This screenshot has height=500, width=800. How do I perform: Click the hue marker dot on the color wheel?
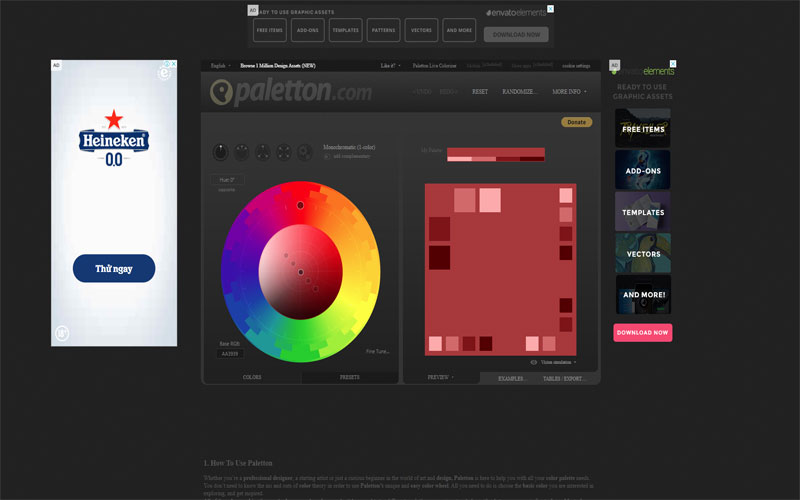point(301,205)
